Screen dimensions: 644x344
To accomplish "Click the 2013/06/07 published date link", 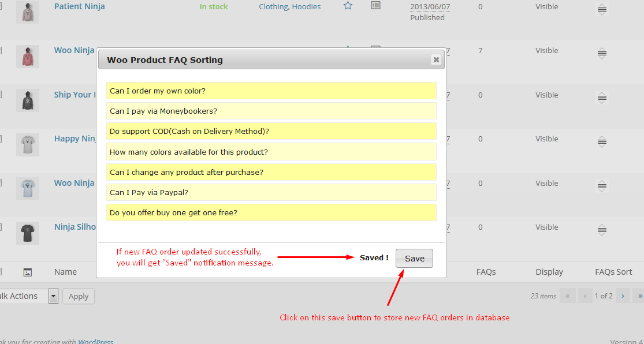I will [x=429, y=6].
